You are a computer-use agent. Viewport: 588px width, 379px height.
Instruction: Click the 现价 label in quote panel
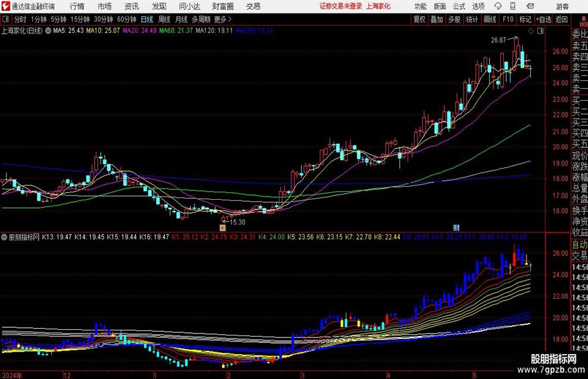click(x=580, y=156)
